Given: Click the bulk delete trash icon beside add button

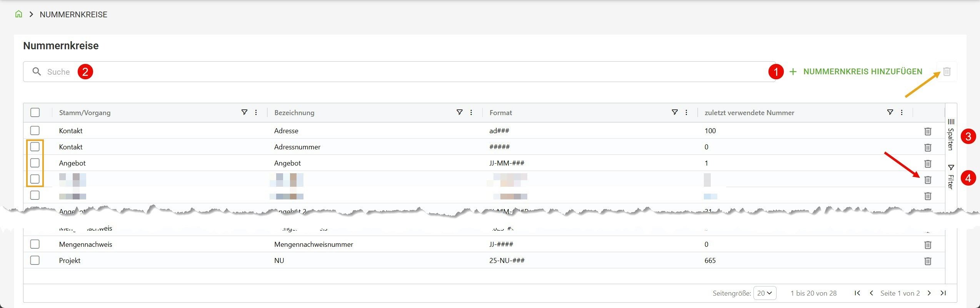Looking at the screenshot, I should tap(947, 72).
